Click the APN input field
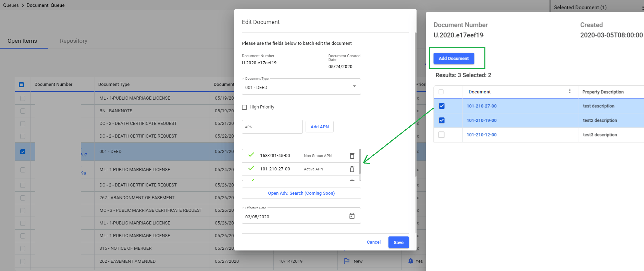644x271 pixels. pos(272,127)
